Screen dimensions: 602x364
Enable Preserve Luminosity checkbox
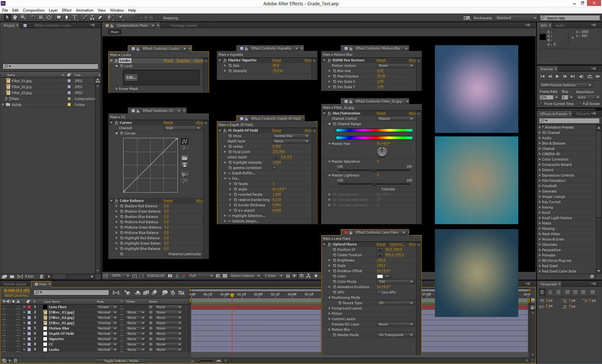click(x=166, y=254)
